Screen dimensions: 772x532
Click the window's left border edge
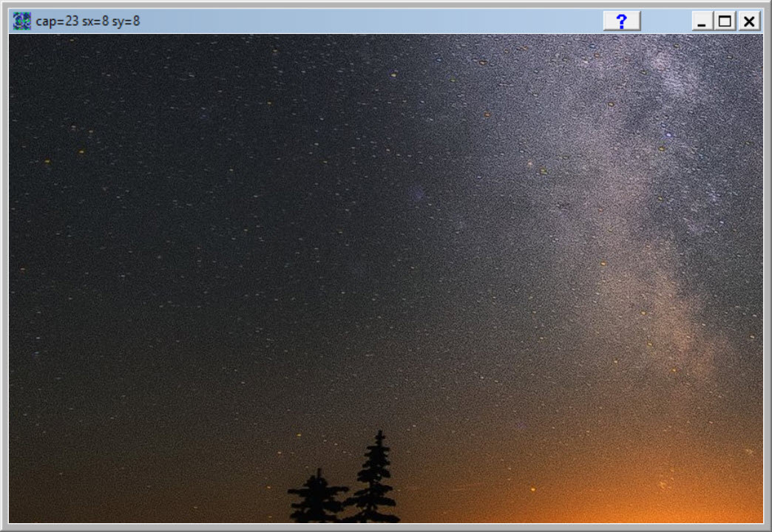coord(4,279)
